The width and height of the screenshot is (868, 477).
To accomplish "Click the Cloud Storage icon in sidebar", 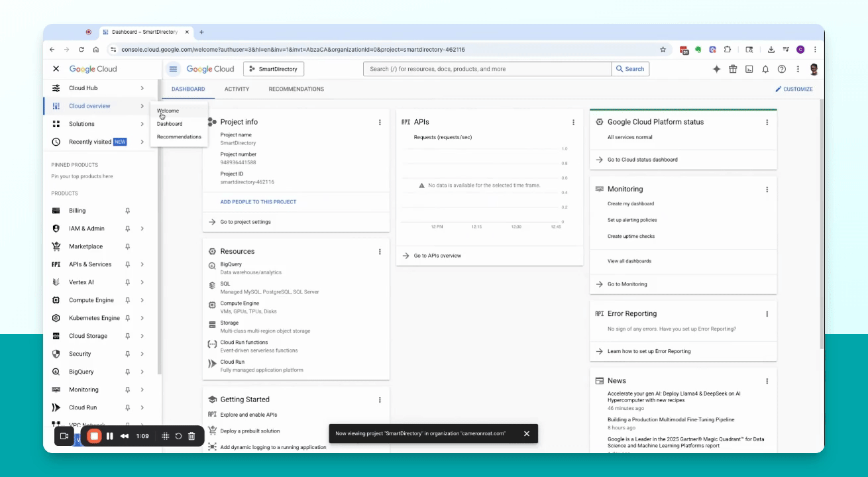I will tap(56, 336).
